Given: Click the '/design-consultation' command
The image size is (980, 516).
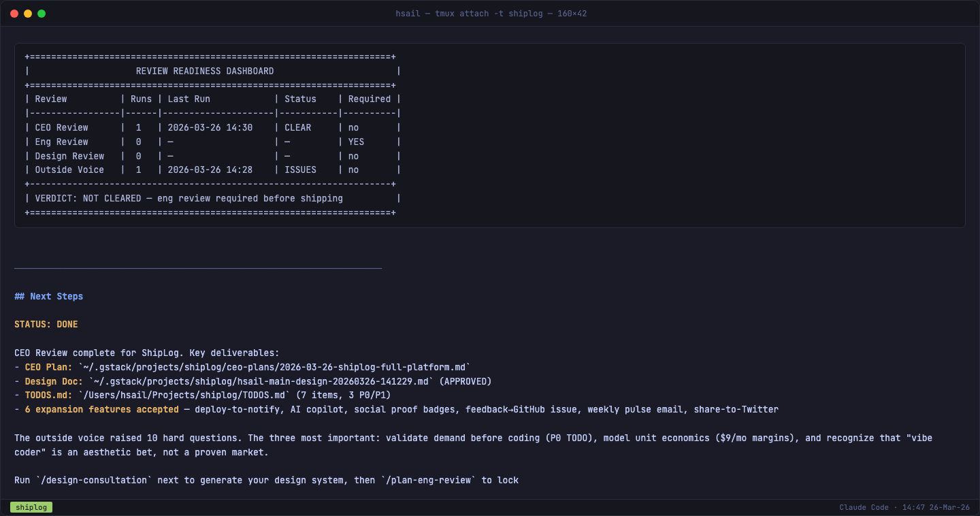Looking at the screenshot, I should pyautogui.click(x=94, y=480).
